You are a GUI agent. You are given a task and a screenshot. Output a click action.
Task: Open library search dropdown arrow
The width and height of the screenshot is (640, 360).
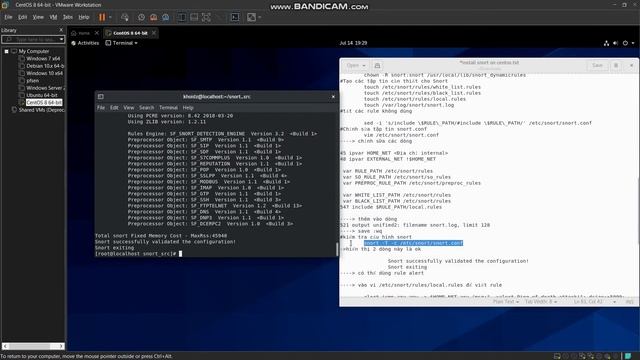click(x=61, y=39)
